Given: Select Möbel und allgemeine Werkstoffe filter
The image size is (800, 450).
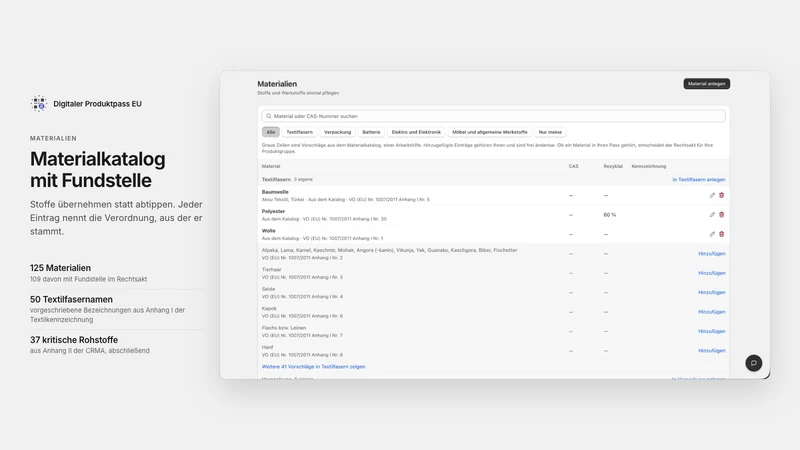Looking at the screenshot, I should point(490,132).
